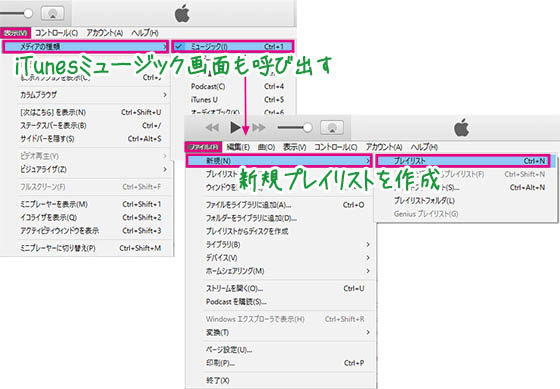
Task: Open コントロール(C) in the View-menu window
Action: [56, 33]
